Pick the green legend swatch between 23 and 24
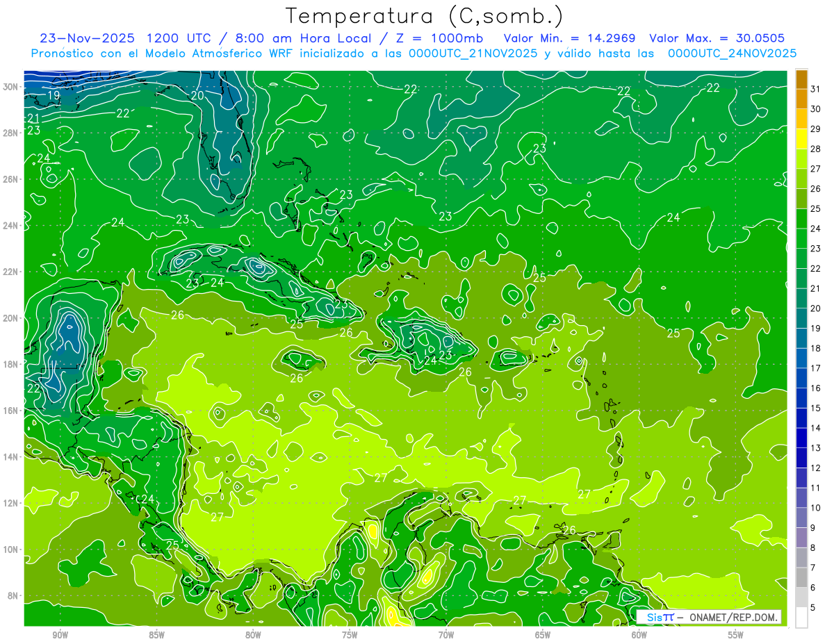Viewport: 834px width, 644px height. point(801,239)
